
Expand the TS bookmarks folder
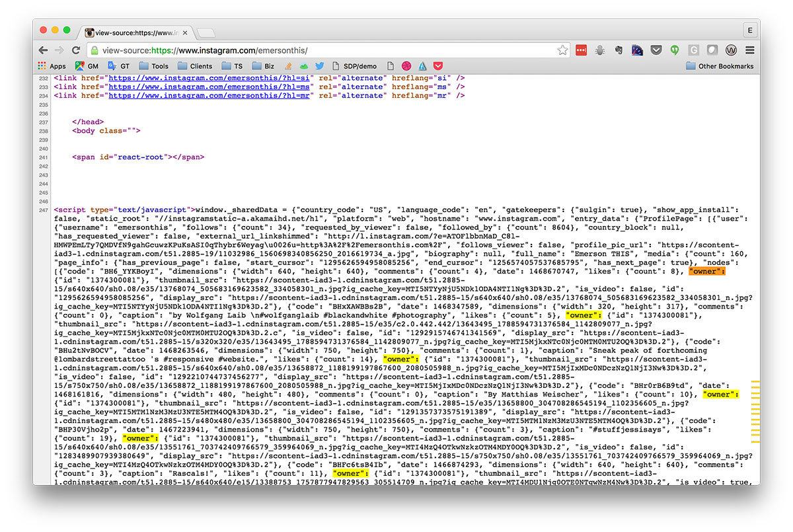(x=232, y=66)
